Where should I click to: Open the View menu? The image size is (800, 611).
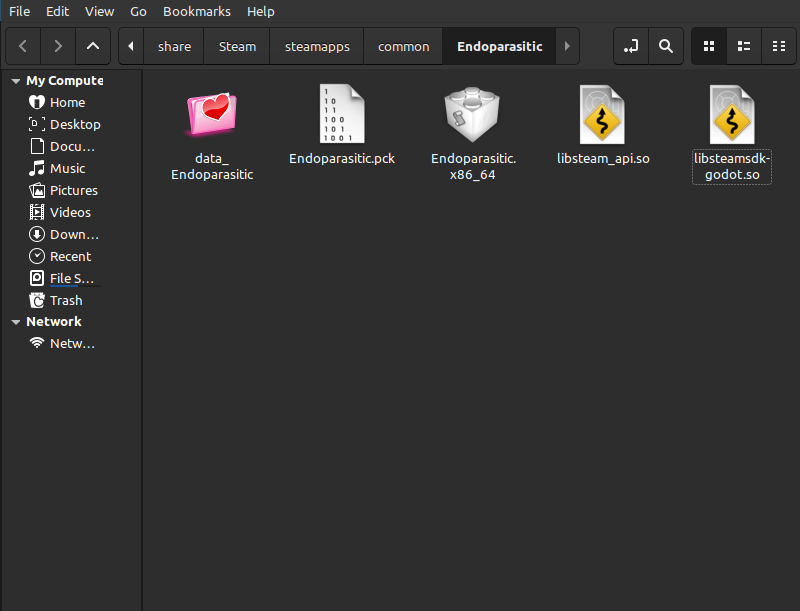(99, 11)
